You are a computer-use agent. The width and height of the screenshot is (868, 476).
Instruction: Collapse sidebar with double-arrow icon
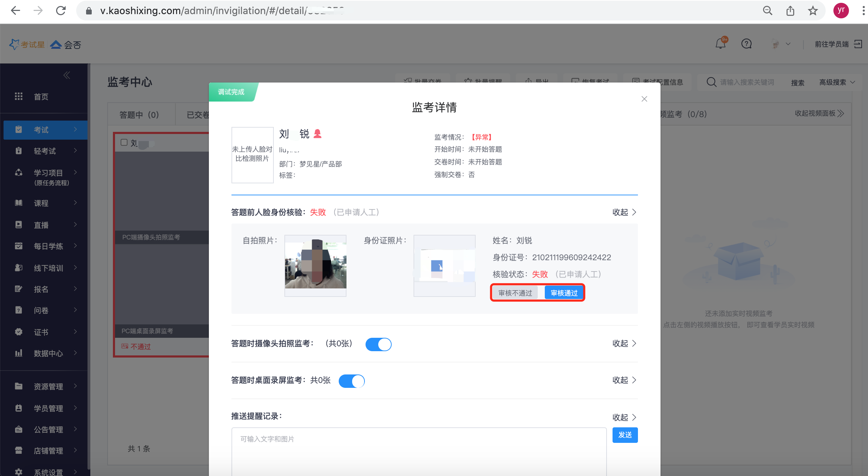click(66, 75)
